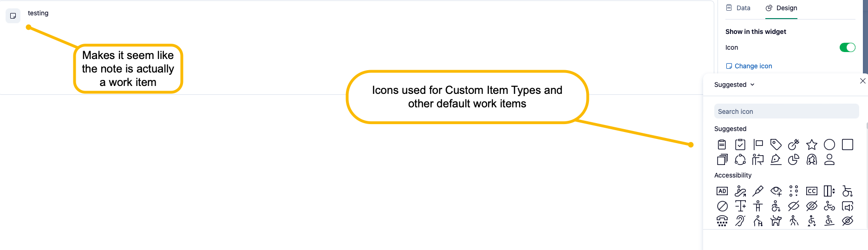Toggle the Icon switch off
Screen dimensions: 868x250
coord(847,47)
